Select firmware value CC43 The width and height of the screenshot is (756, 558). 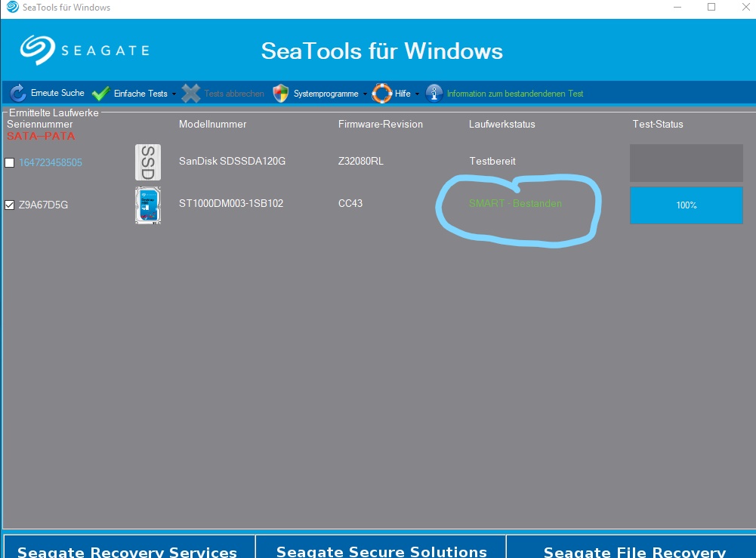[350, 203]
